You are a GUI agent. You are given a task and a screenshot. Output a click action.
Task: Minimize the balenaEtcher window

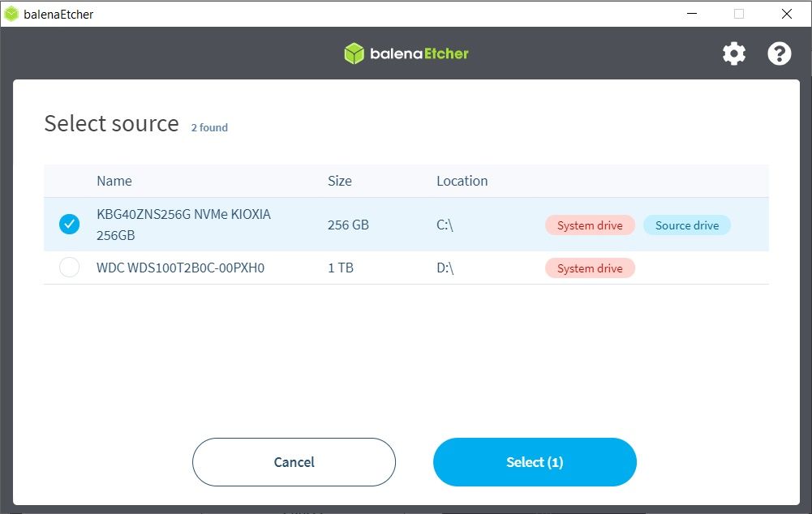click(691, 14)
